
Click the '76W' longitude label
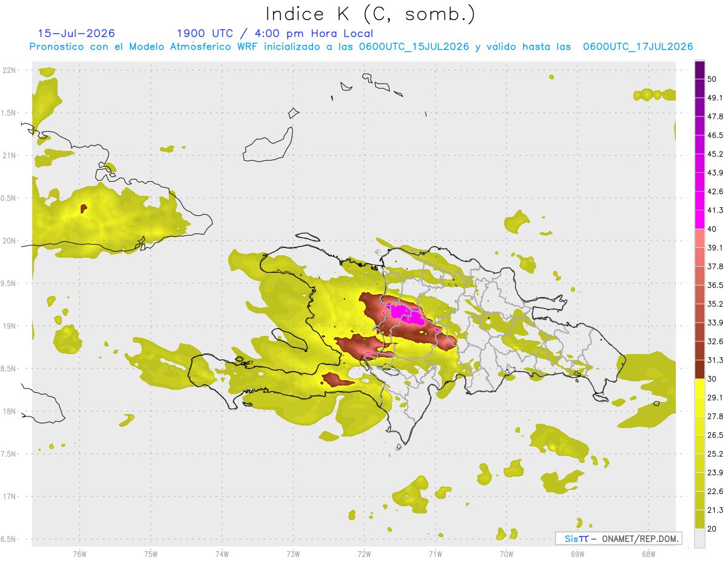pos(79,554)
